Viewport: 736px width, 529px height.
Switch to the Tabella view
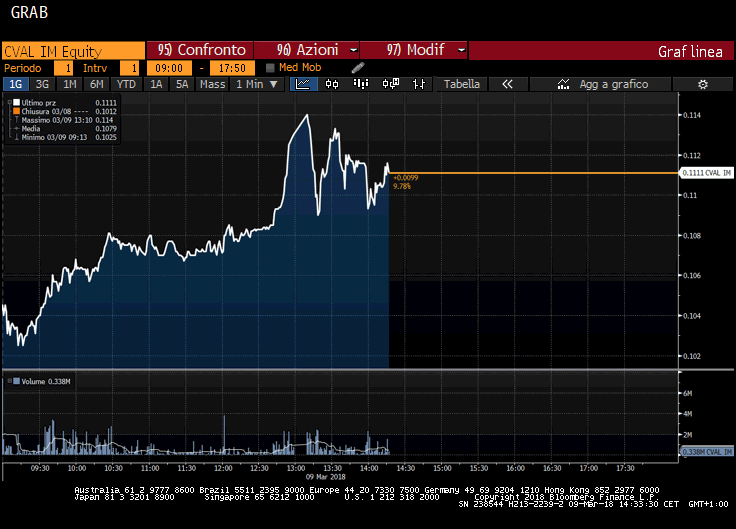coord(461,85)
